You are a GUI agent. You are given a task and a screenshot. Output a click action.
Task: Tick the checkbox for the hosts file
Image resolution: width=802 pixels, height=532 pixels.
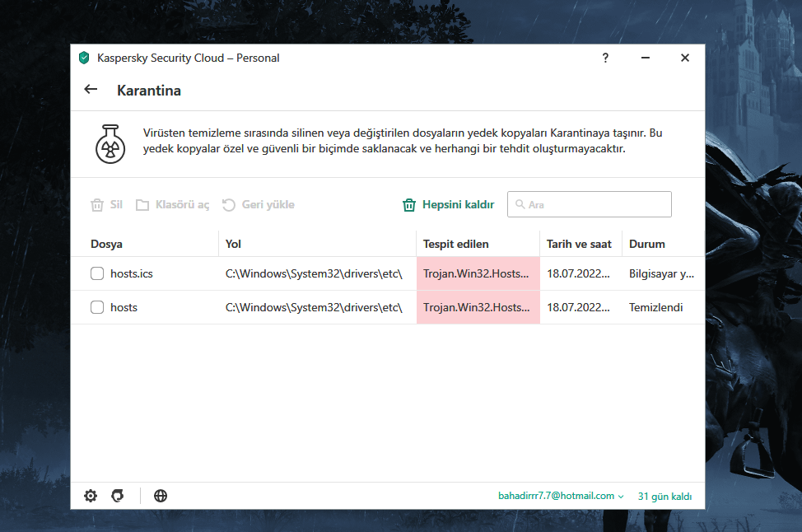97,307
